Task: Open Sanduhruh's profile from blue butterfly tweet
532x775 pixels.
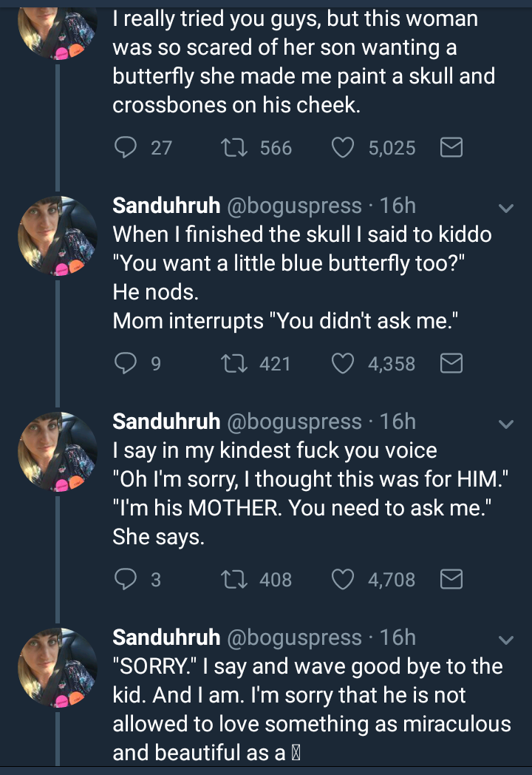Action: (x=166, y=206)
